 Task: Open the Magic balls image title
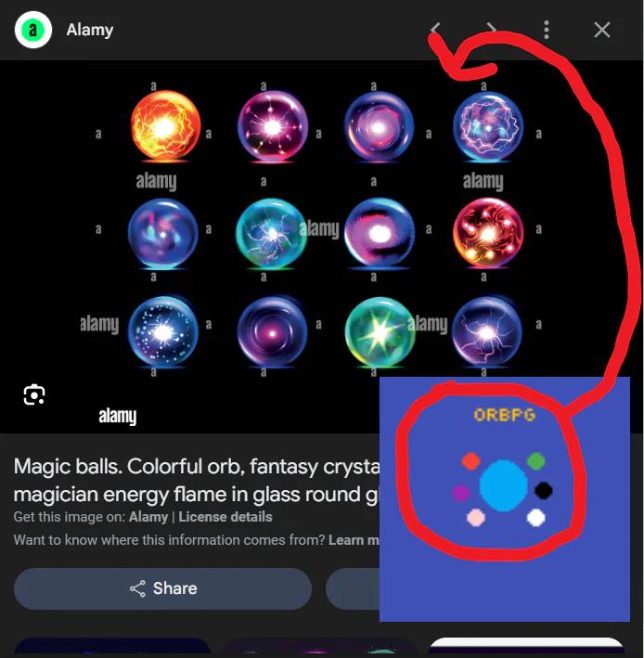tap(197, 480)
